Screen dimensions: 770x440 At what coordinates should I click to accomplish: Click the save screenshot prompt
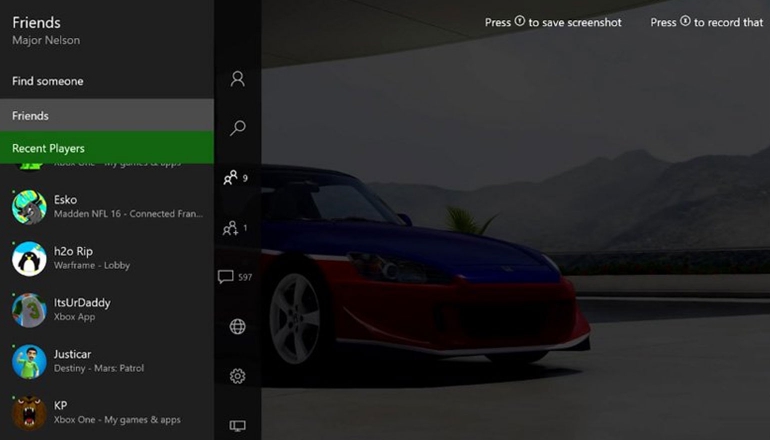[553, 22]
